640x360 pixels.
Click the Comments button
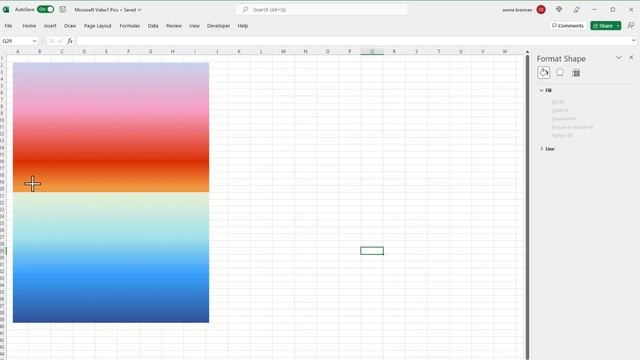pos(568,25)
